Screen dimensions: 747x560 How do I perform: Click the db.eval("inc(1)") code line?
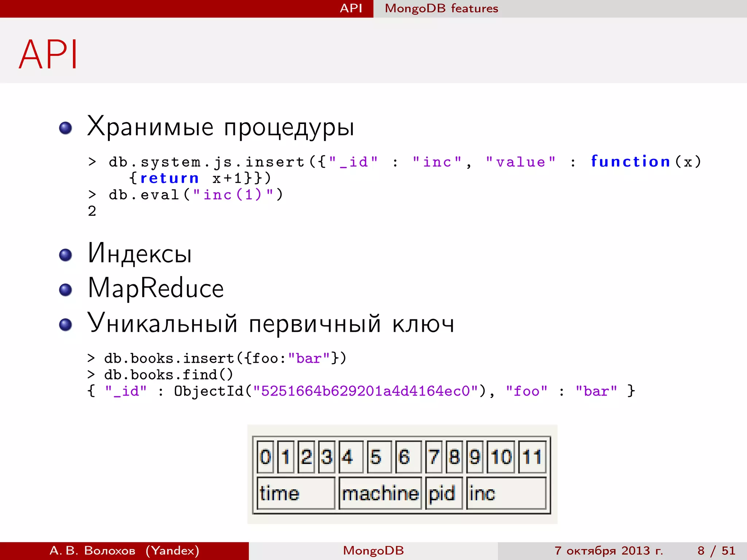[x=185, y=195]
